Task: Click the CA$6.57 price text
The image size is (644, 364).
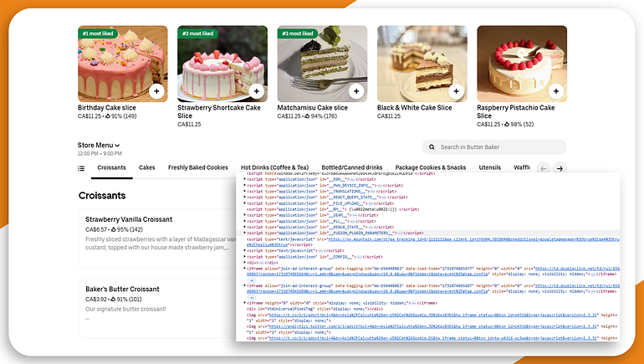Action: 96,229
